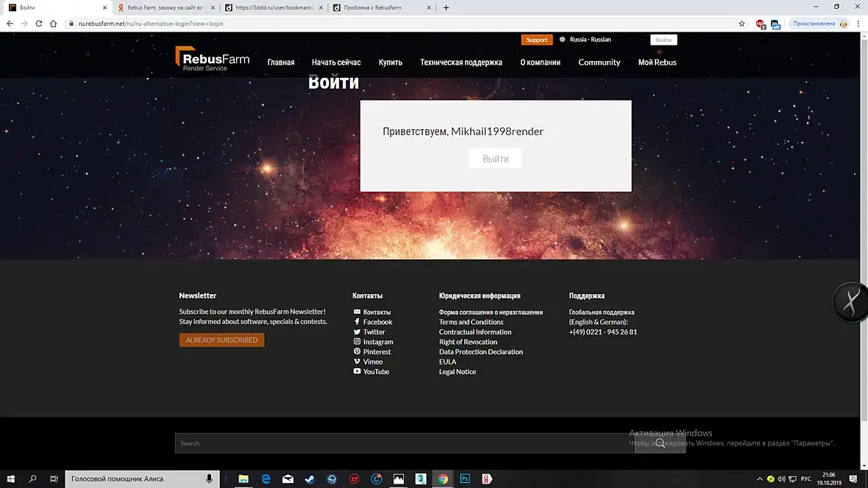This screenshot has width=868, height=488.
Task: Open the О компании menu item
Action: 540,62
